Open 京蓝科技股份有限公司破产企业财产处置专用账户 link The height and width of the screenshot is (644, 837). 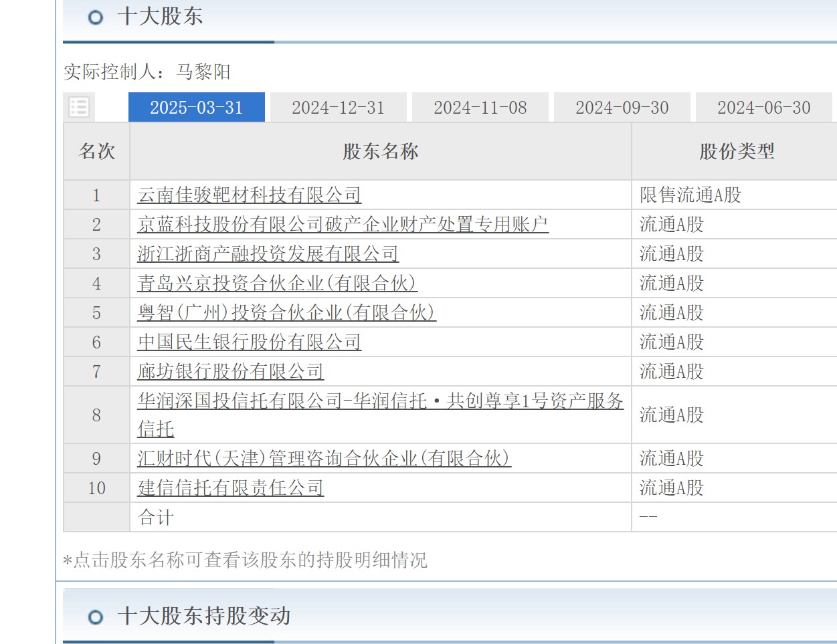coord(343,224)
